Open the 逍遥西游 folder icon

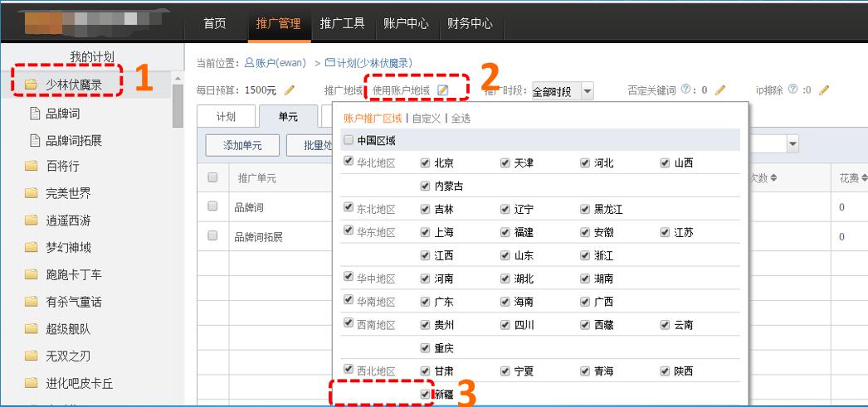click(x=31, y=220)
